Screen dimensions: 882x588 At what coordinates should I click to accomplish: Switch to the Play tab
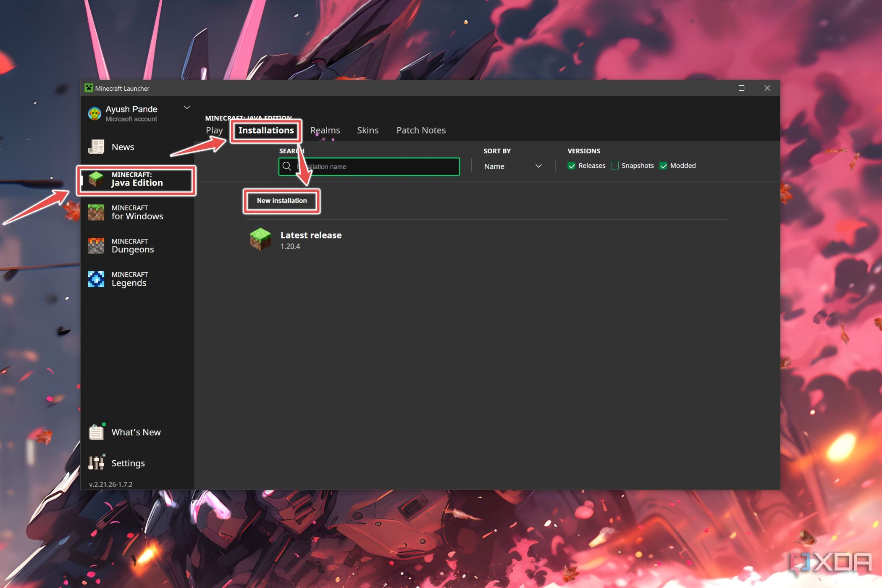(x=214, y=130)
